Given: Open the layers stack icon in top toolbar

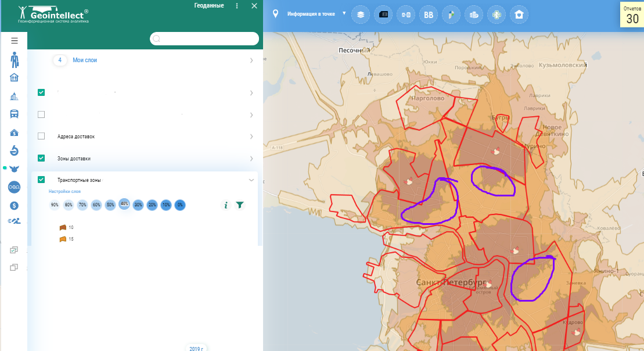Looking at the screenshot, I should click(x=361, y=15).
